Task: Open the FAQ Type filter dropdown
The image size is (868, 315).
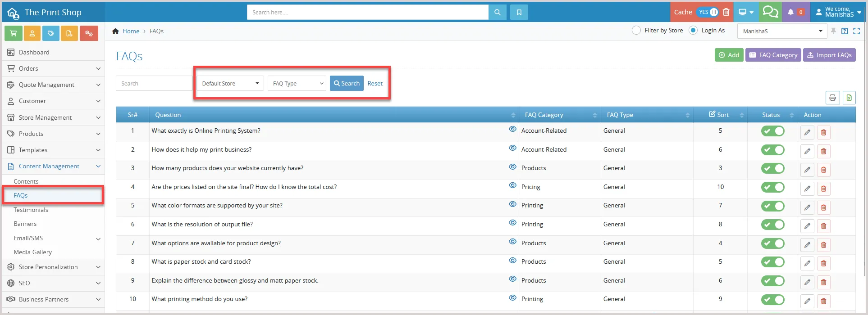Action: click(297, 83)
